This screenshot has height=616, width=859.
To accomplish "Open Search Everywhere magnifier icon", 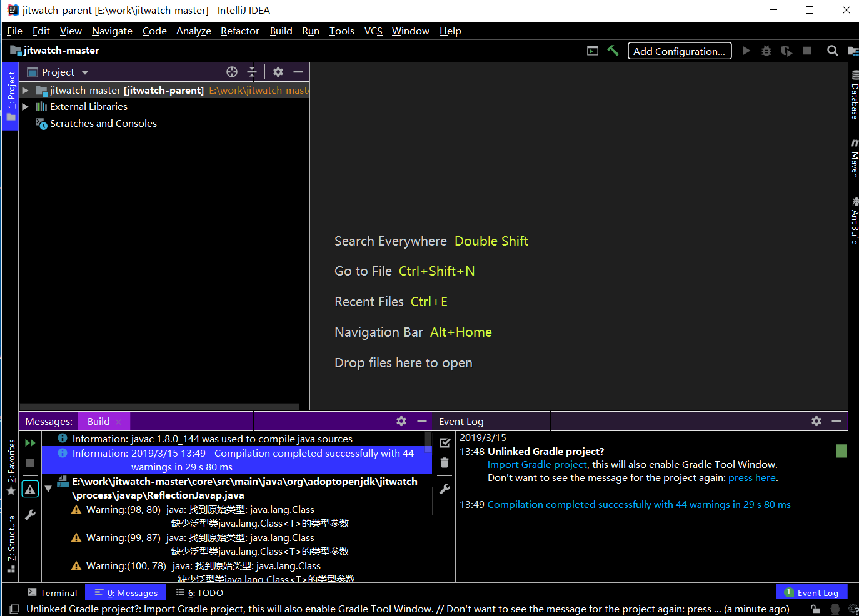I will tap(833, 51).
